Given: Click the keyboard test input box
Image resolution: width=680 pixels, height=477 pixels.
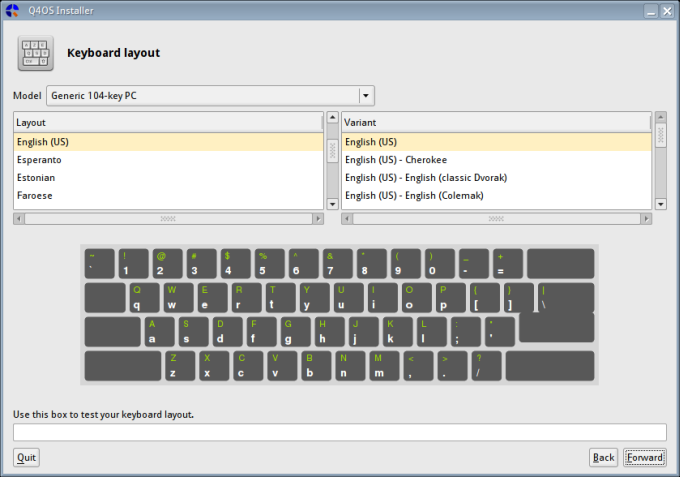Looking at the screenshot, I should (340, 432).
